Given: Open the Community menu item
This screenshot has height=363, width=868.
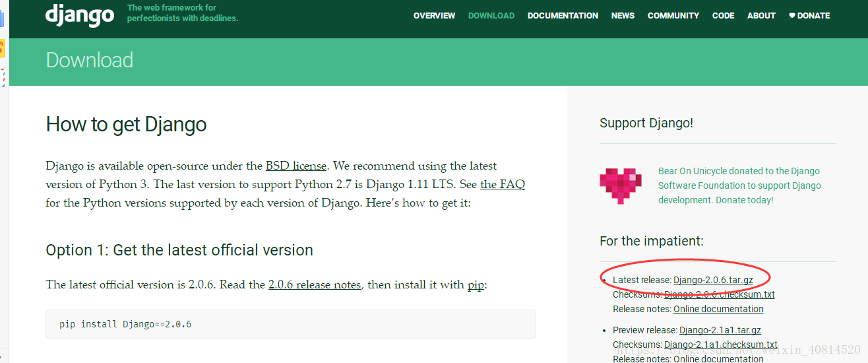Looking at the screenshot, I should click(673, 16).
